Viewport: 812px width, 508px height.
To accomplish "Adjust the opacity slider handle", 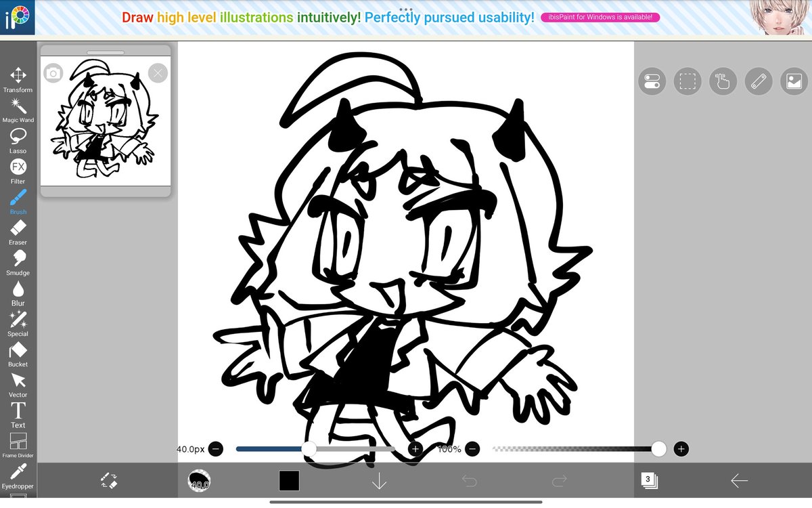I will [658, 448].
